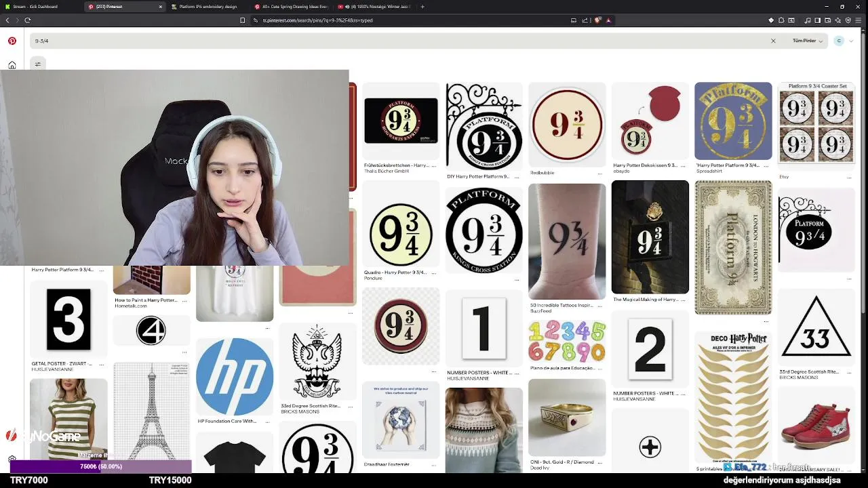868x488 pixels.
Task: Open the Tüm Pinler dropdown
Action: (x=808, y=41)
